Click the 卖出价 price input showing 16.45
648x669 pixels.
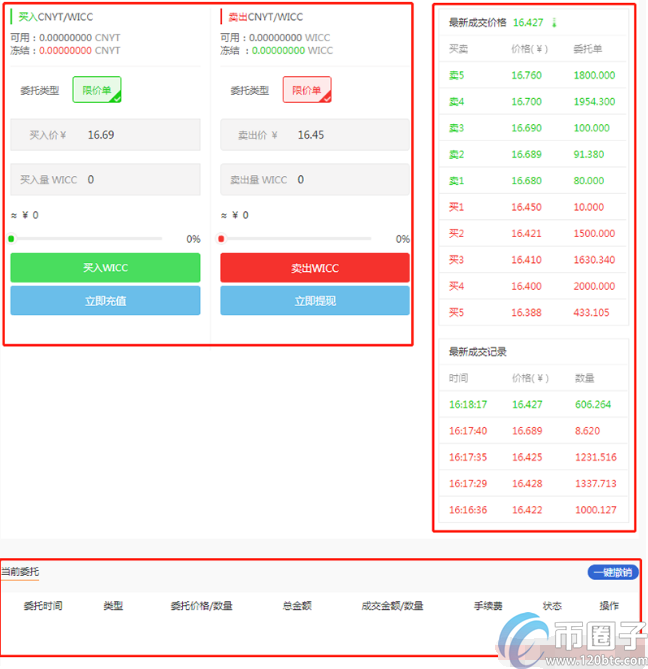315,135
